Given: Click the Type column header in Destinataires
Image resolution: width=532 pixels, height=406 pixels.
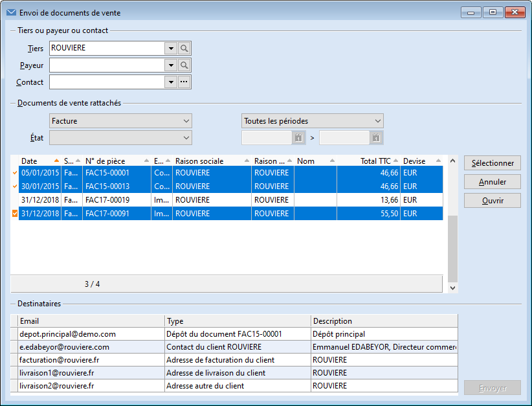Looking at the screenshot, I should point(238,321).
